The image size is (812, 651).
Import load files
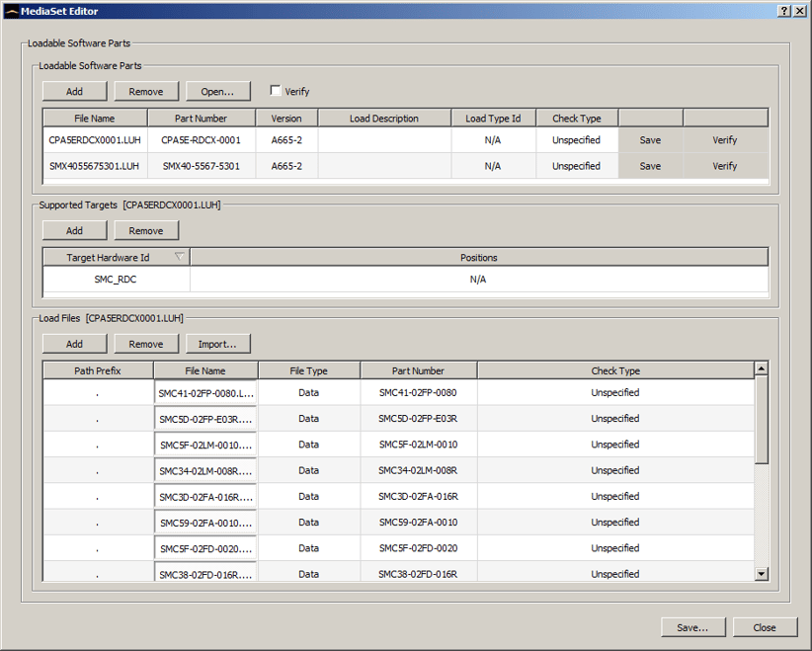218,343
